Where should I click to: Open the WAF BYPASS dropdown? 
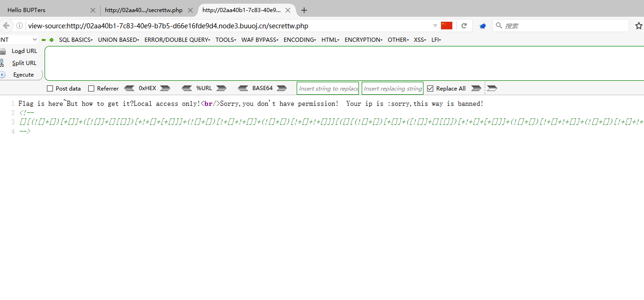click(260, 40)
